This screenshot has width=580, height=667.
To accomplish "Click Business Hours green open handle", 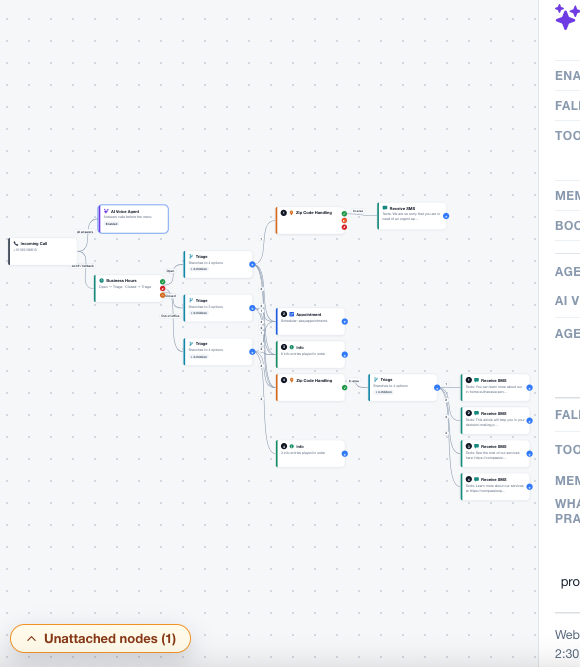I will click(x=163, y=282).
